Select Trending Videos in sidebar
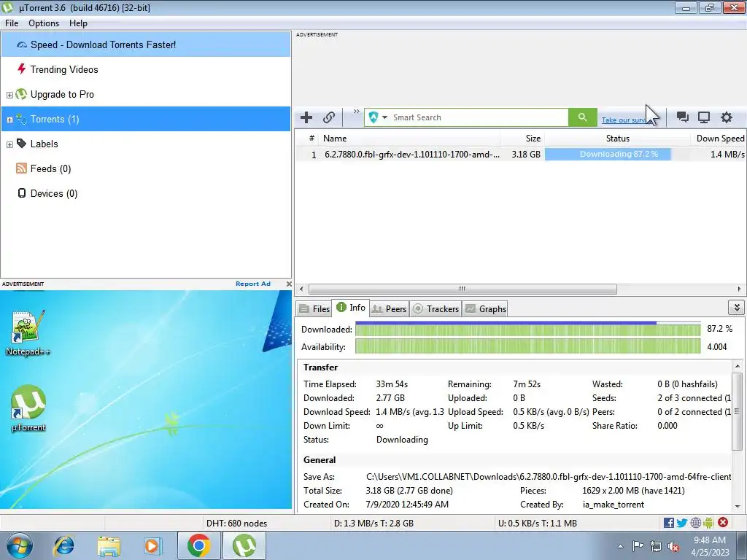The image size is (747, 560). (146, 69)
